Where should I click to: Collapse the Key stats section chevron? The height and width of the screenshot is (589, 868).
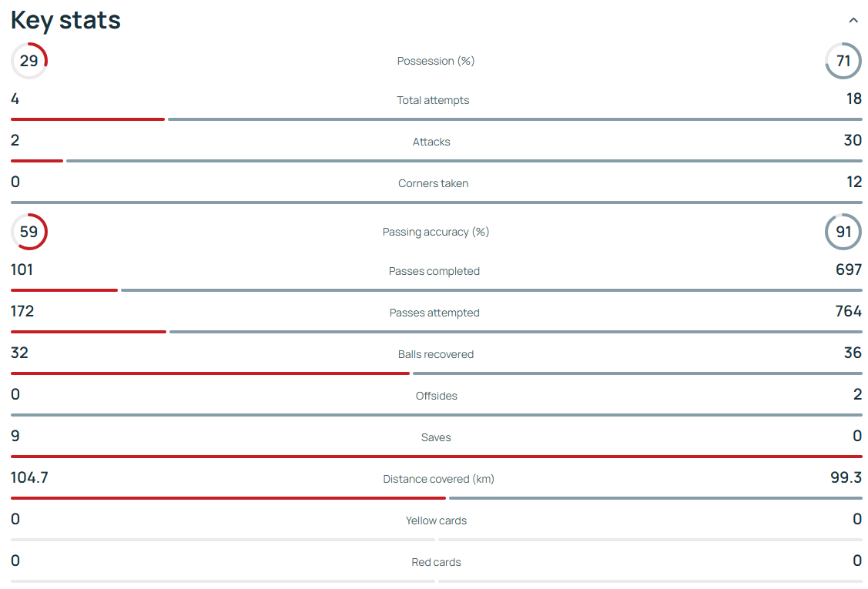[853, 21]
